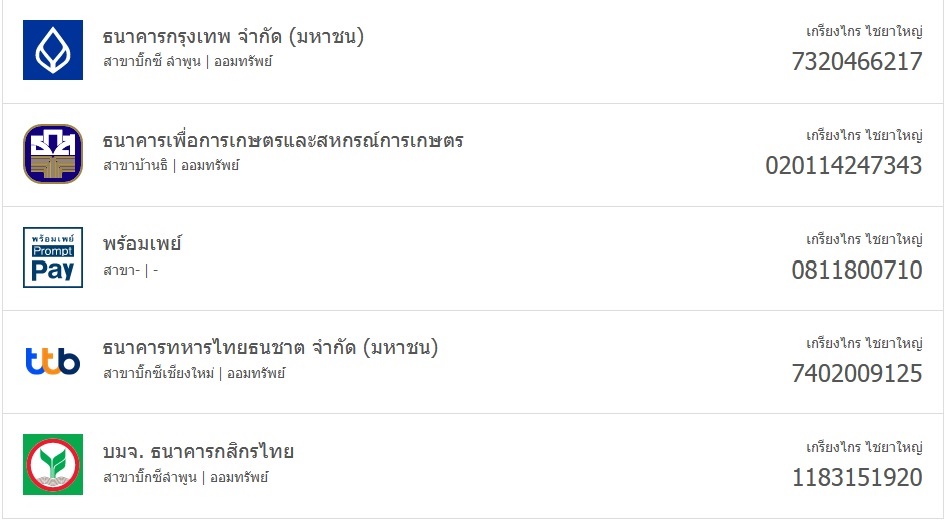This screenshot has height=520, width=947.
Task: Click the Bangkok Bank logo icon
Action: point(53,50)
